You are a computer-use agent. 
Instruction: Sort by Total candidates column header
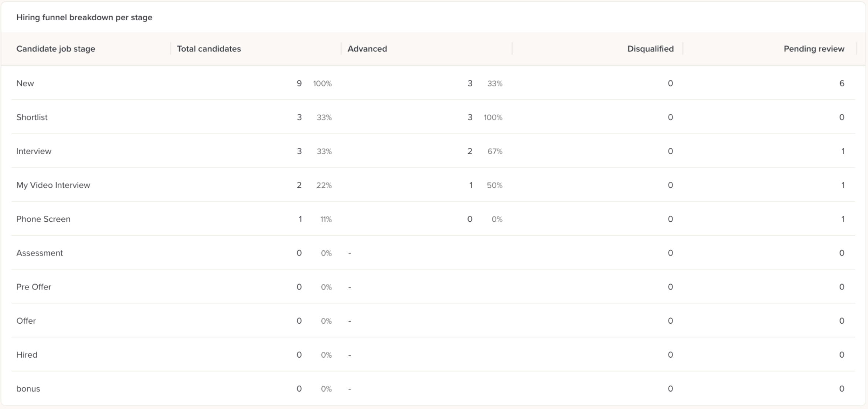[209, 49]
